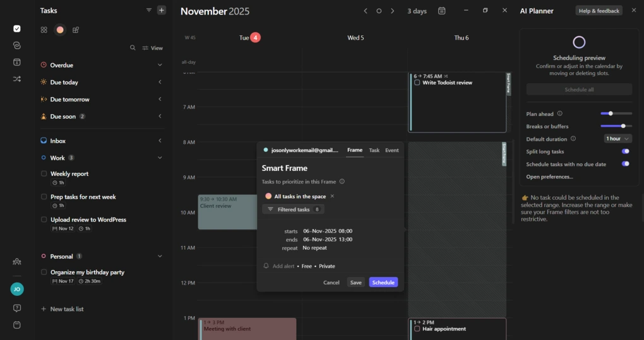Cancel the Smart Frame dialog
The image size is (644, 340).
click(331, 283)
